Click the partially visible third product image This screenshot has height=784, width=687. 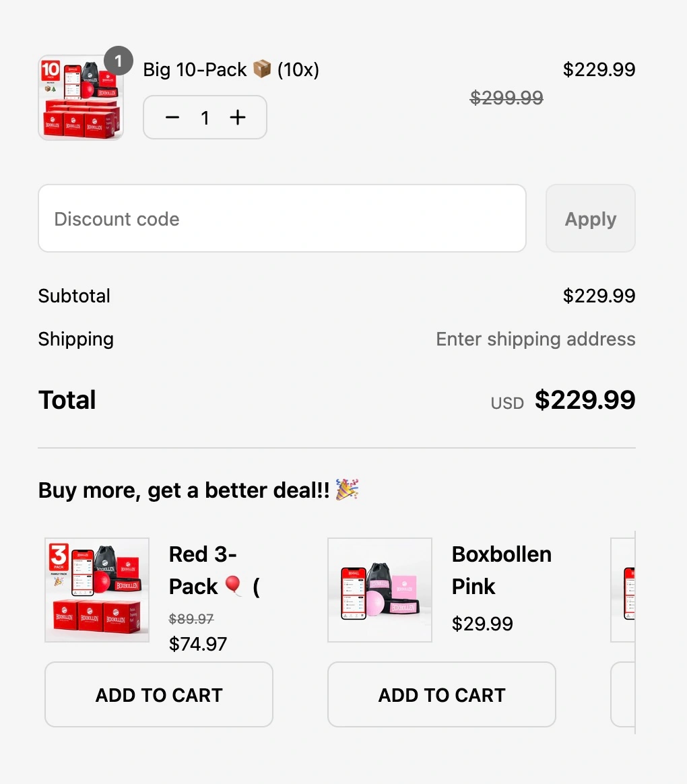624,590
